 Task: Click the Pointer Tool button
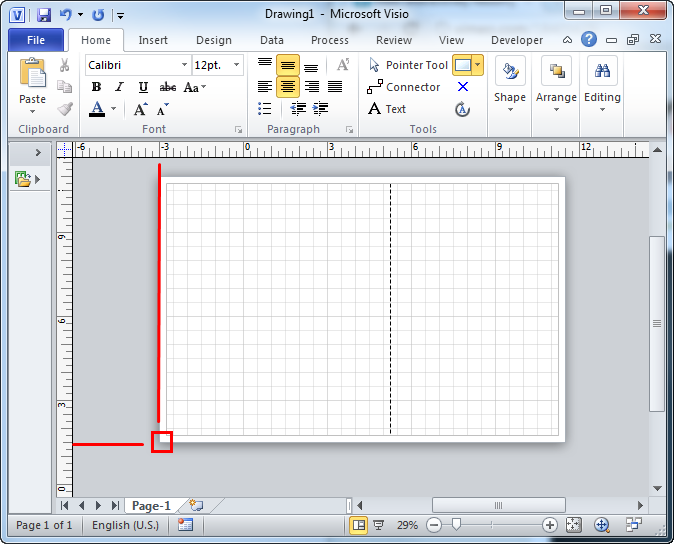408,65
